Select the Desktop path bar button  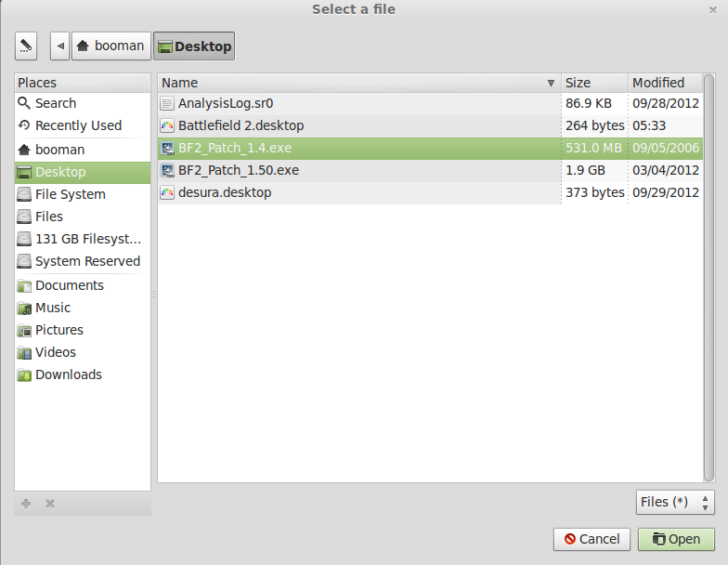point(194,46)
